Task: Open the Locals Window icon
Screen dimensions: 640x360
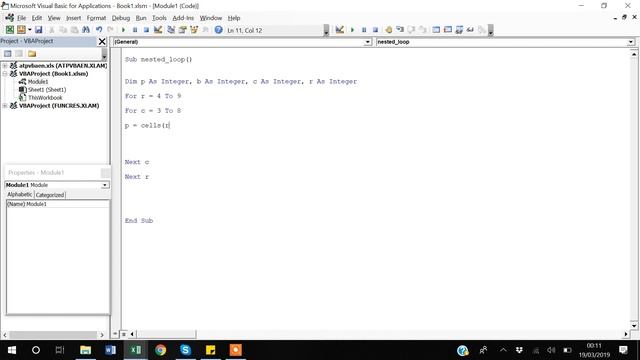Action: (x=436, y=29)
